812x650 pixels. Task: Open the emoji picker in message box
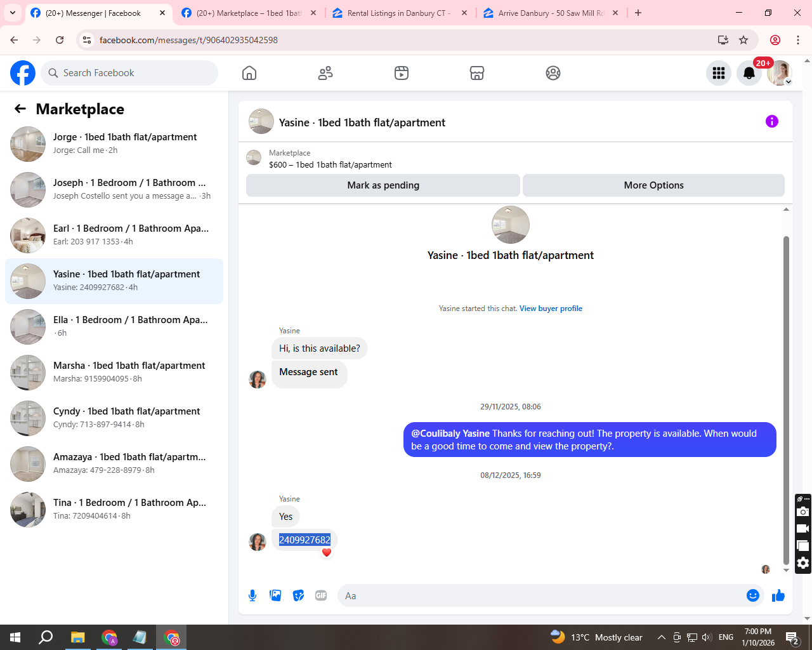tap(753, 595)
